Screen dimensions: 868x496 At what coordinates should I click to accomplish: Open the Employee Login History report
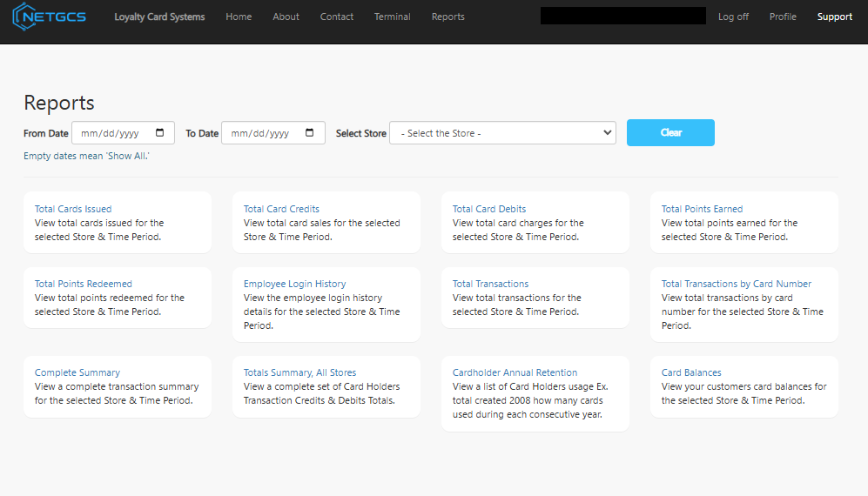click(294, 284)
